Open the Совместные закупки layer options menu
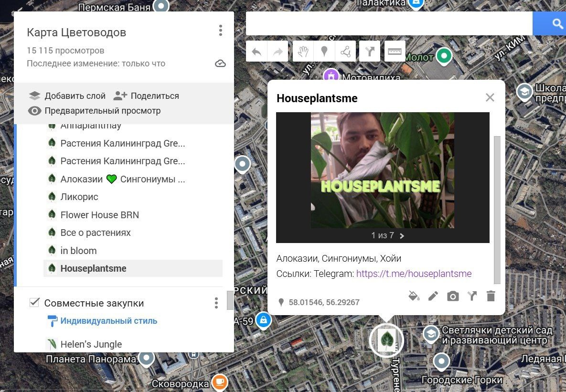Viewport: 566px width, 392px height. coord(216,303)
